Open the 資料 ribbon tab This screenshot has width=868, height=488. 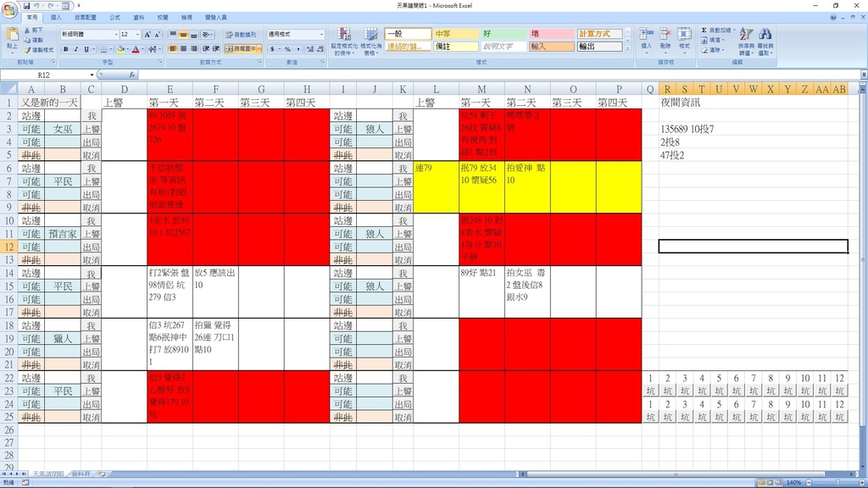click(x=139, y=17)
